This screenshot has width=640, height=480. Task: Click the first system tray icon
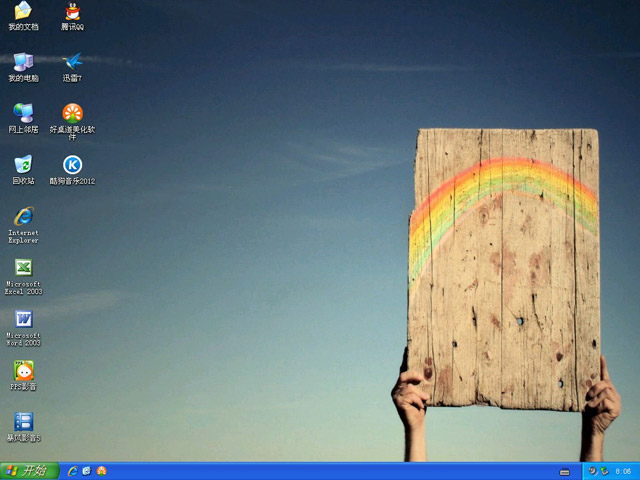click(593, 471)
